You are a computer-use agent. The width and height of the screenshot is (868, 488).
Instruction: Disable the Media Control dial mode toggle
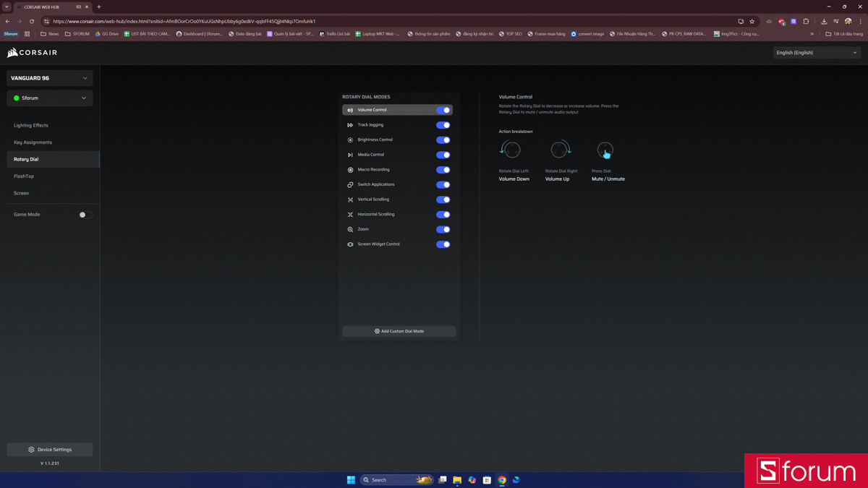[443, 155]
